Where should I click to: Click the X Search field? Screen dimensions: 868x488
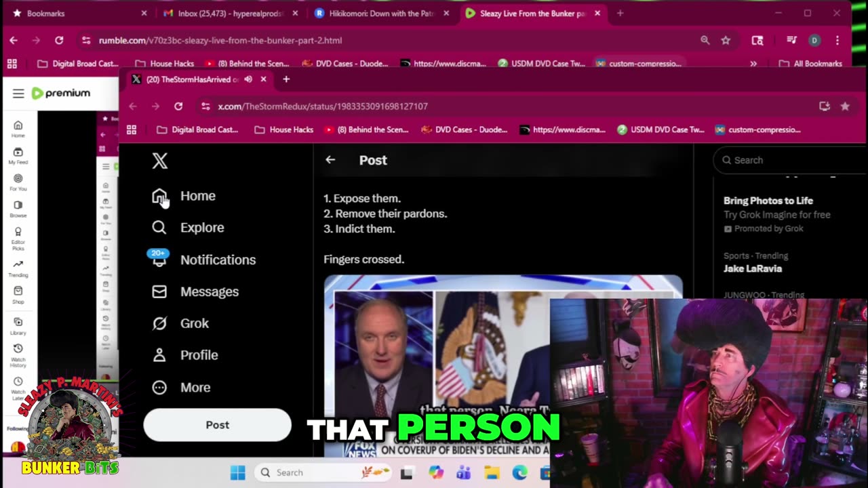coord(790,160)
